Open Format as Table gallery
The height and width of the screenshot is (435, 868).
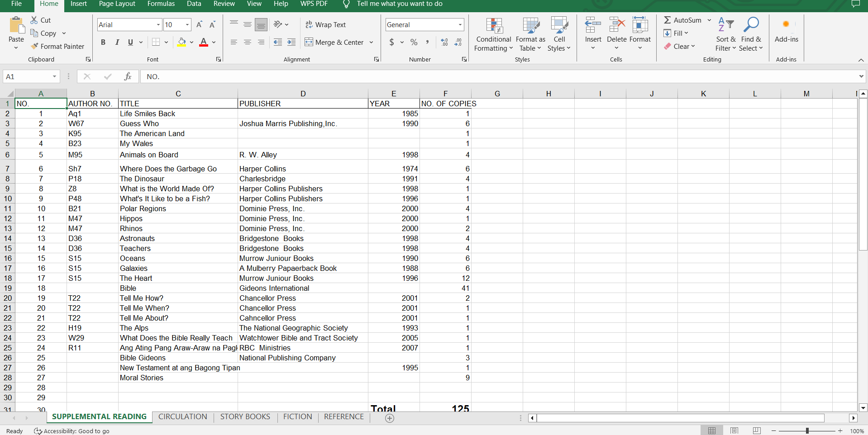(x=530, y=35)
